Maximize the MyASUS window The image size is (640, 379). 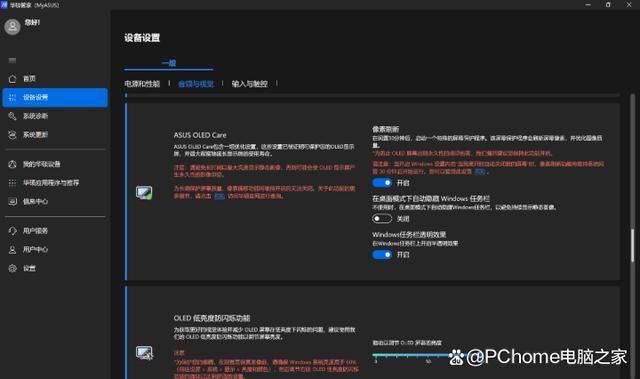pyautogui.click(x=608, y=4)
